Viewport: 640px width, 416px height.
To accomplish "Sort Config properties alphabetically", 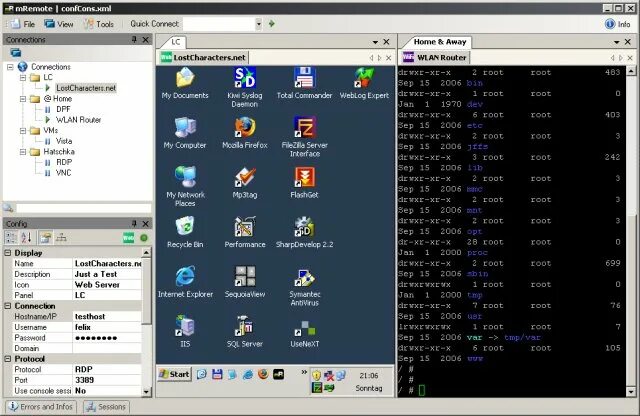I will (26, 237).
